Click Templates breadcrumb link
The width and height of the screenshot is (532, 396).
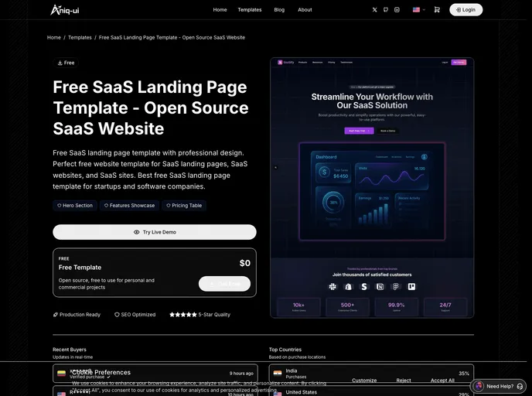pos(80,37)
